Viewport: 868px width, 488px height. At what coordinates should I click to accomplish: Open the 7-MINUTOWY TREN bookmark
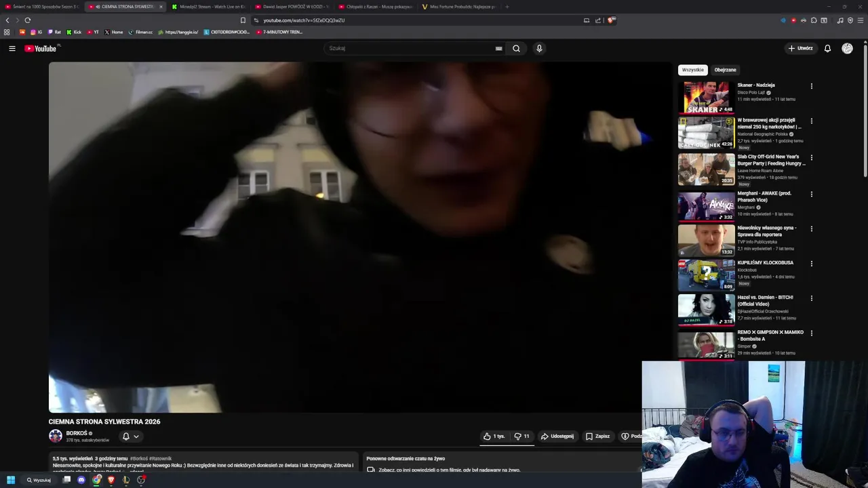[x=279, y=32]
